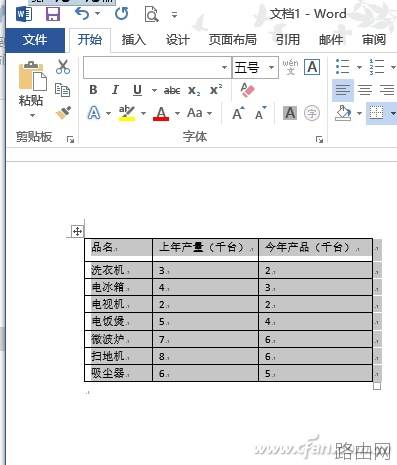Toggle bold formatting

[x=93, y=90]
